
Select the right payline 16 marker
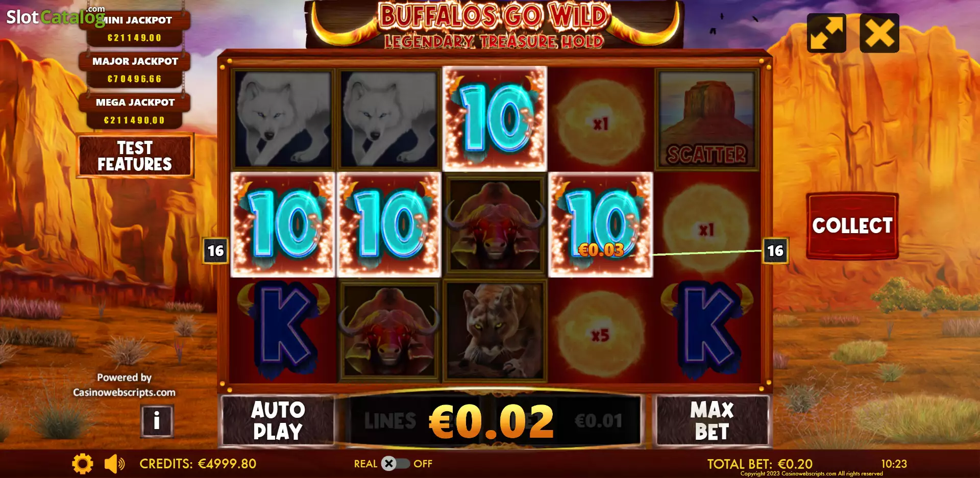pyautogui.click(x=775, y=250)
